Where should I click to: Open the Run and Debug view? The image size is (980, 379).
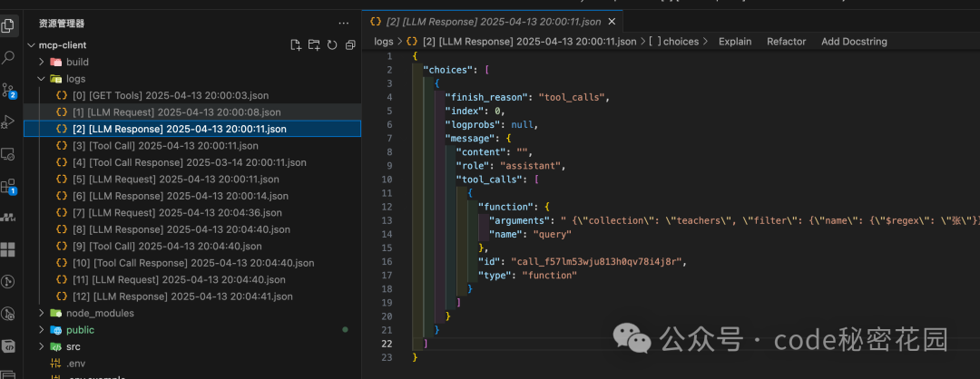coord(8,121)
